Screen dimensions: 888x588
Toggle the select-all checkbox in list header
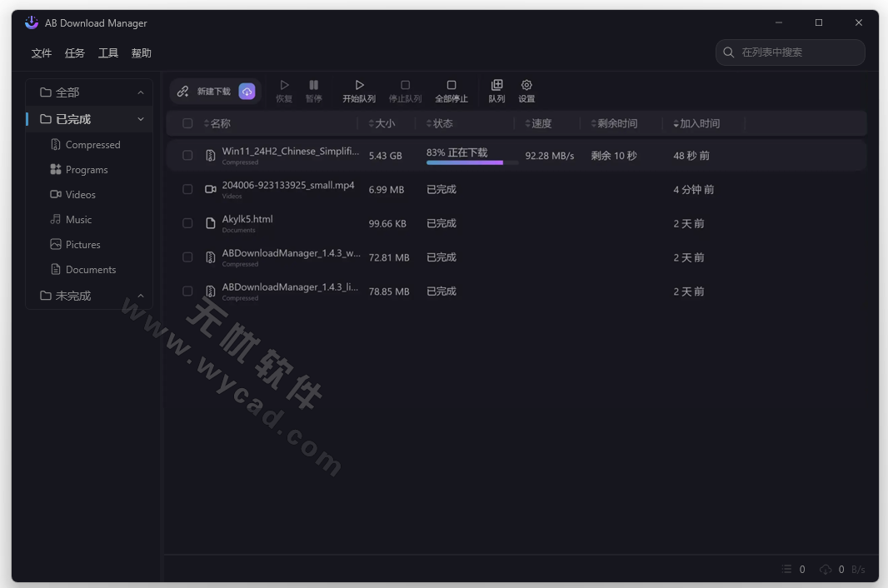[187, 122]
